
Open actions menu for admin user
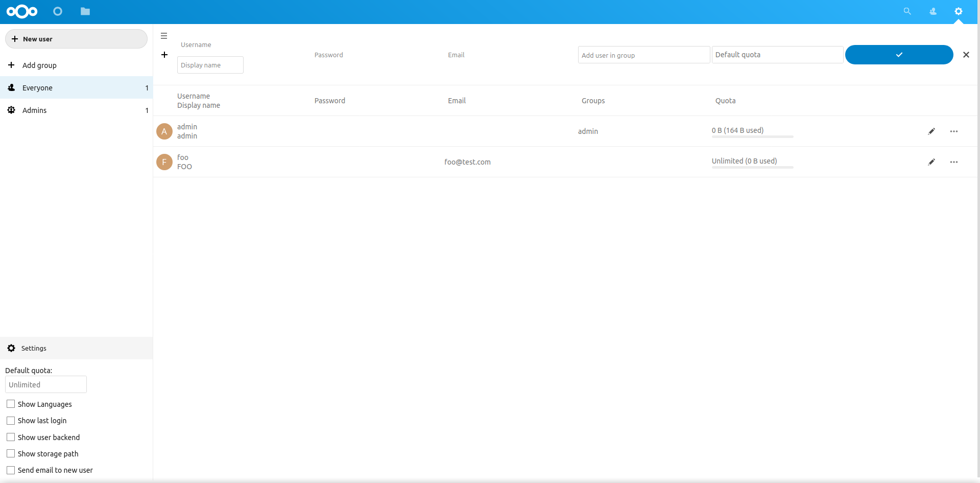point(954,131)
